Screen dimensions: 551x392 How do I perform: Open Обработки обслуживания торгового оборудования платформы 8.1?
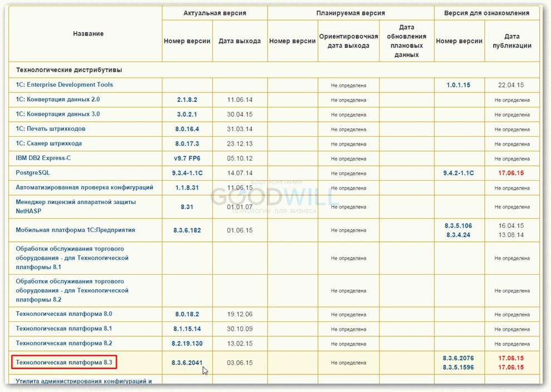[x=72, y=258]
